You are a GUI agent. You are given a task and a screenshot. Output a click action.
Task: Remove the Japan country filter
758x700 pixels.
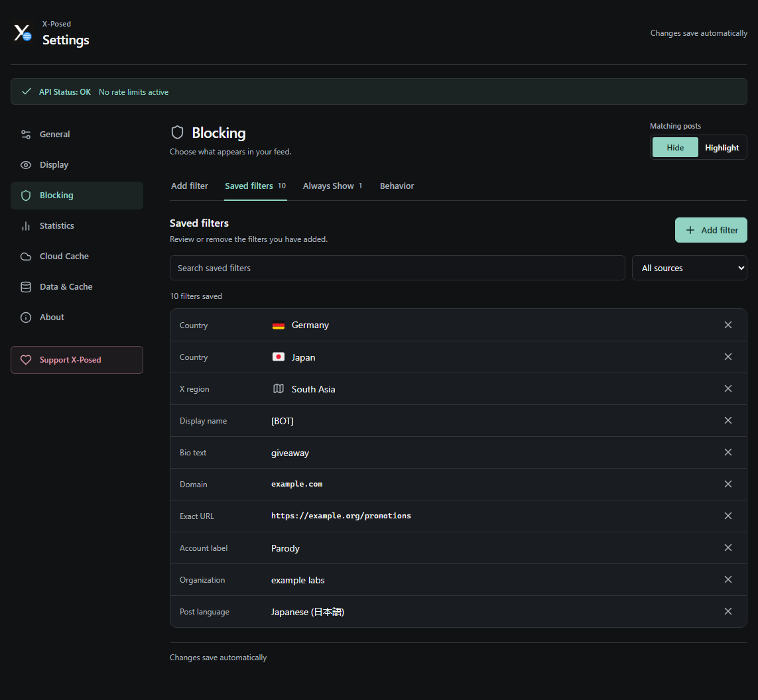[728, 357]
